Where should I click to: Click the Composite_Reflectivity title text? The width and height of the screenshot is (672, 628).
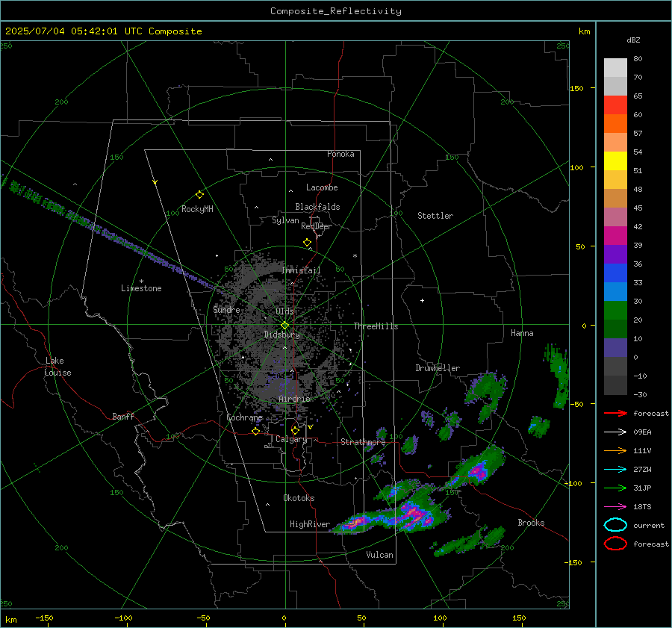pos(336,11)
